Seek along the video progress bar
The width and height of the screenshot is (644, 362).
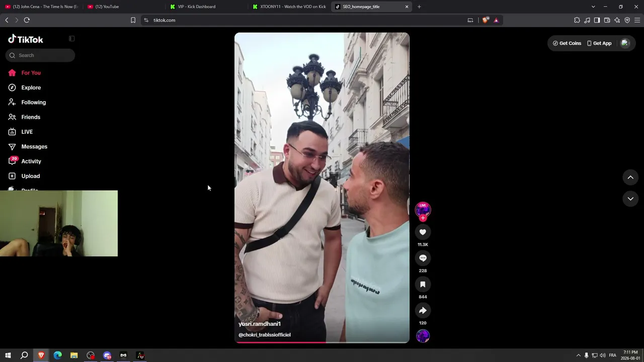coord(322,342)
